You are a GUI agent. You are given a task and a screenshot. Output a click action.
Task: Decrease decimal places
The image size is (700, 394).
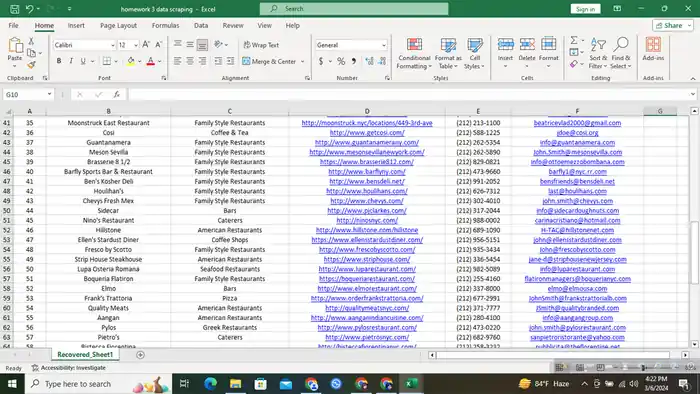383,61
